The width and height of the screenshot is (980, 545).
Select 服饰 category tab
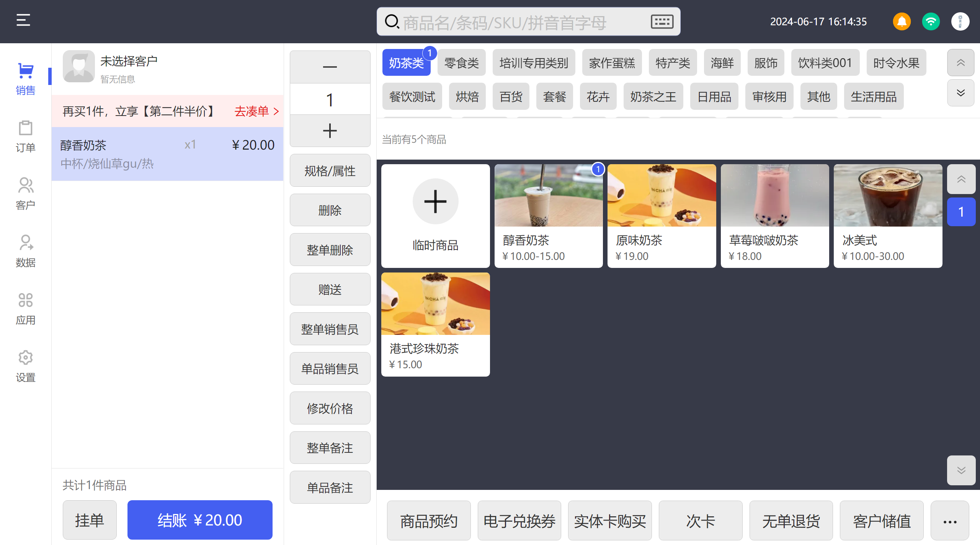point(766,63)
